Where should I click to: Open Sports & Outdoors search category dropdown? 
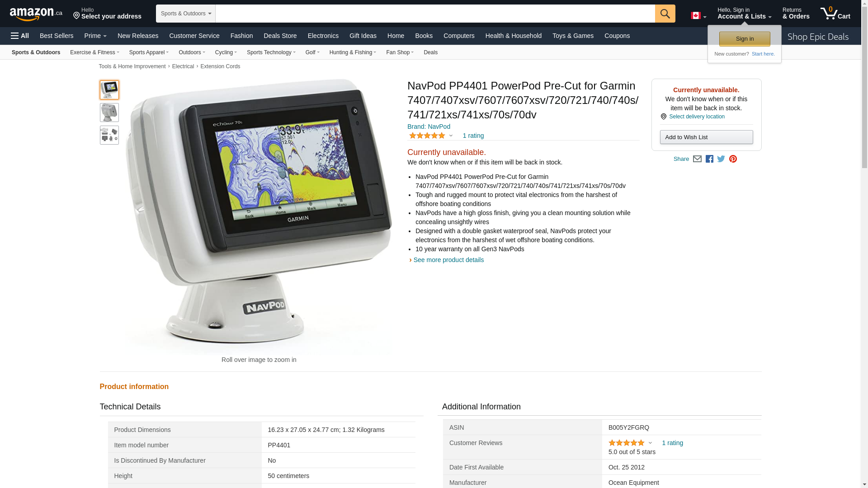pos(186,14)
